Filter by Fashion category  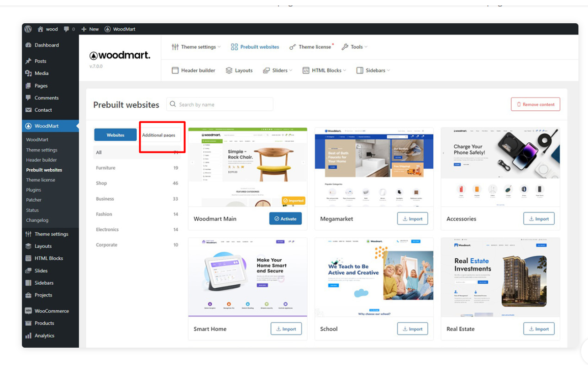coord(137,214)
